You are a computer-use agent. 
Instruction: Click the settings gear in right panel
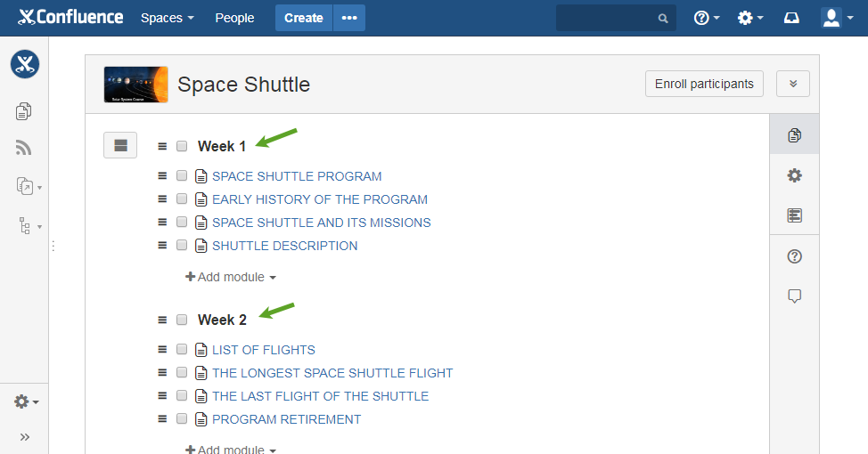794,176
